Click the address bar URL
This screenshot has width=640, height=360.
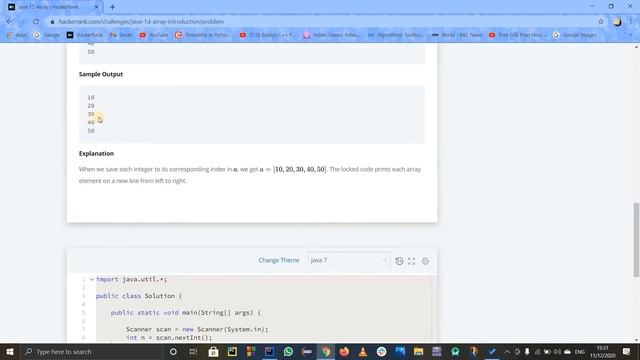(x=141, y=22)
